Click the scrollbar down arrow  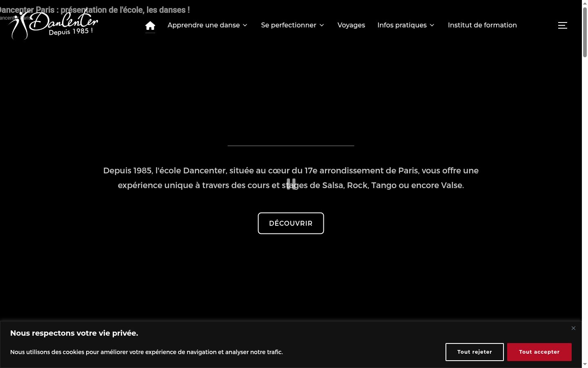tap(585, 364)
